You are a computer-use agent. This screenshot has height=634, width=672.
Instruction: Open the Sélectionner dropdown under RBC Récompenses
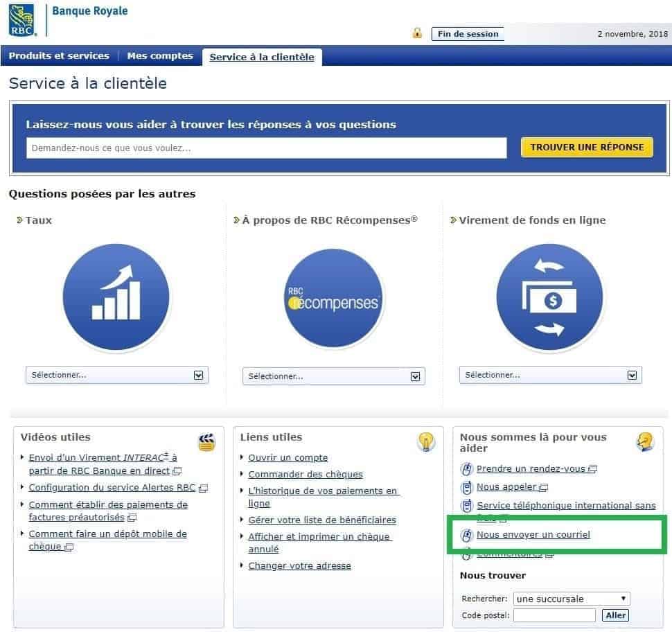tap(333, 376)
